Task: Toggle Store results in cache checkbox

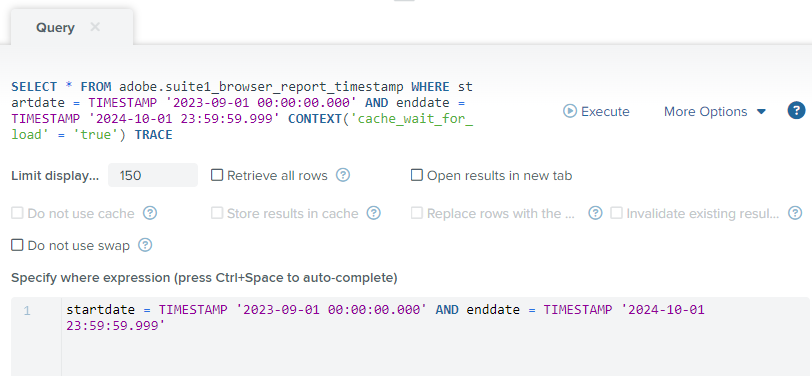Action: click(x=217, y=213)
